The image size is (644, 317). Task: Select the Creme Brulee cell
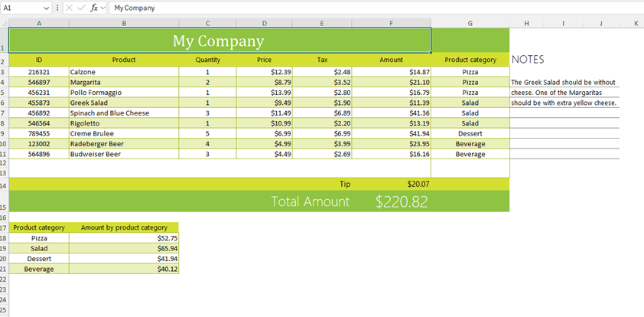tap(124, 134)
